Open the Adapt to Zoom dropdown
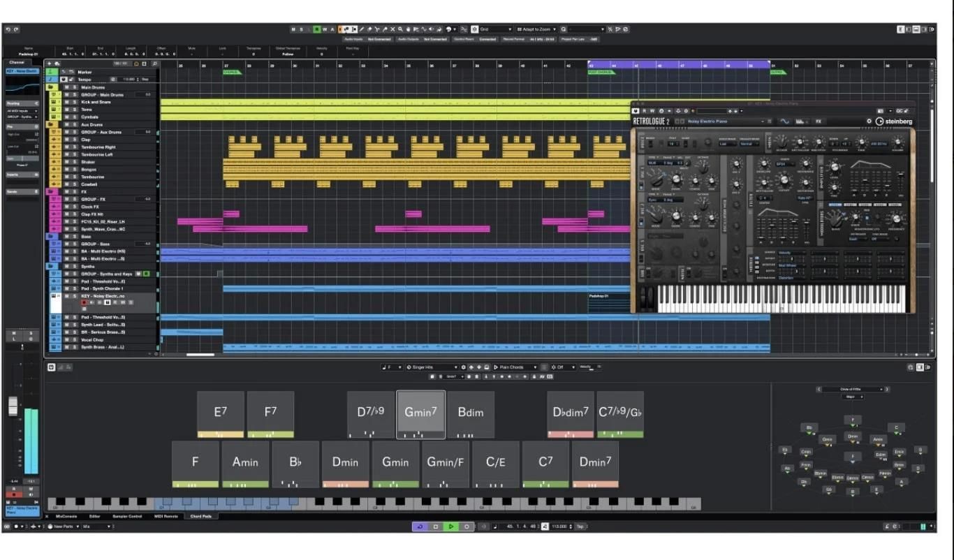 (536, 29)
